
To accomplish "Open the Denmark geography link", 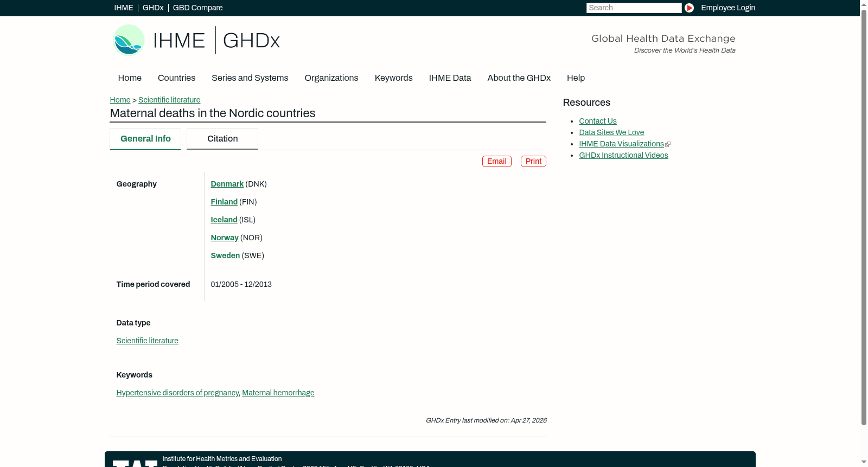I will pos(227,184).
